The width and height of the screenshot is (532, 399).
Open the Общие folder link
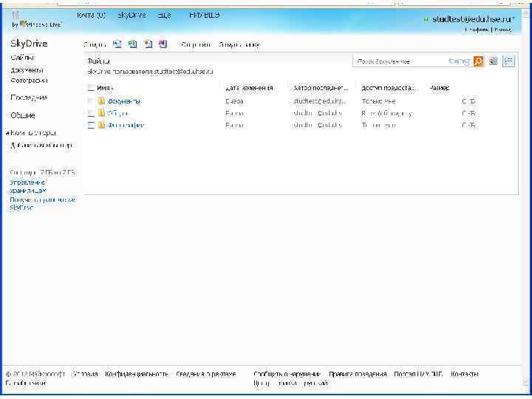coord(117,113)
